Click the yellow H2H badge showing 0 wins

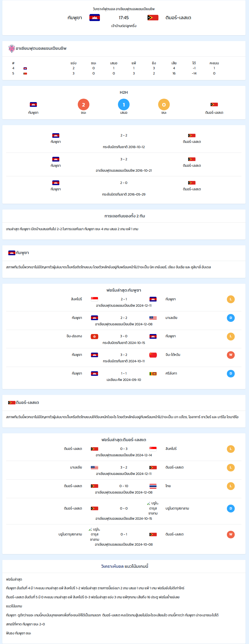click(x=164, y=105)
